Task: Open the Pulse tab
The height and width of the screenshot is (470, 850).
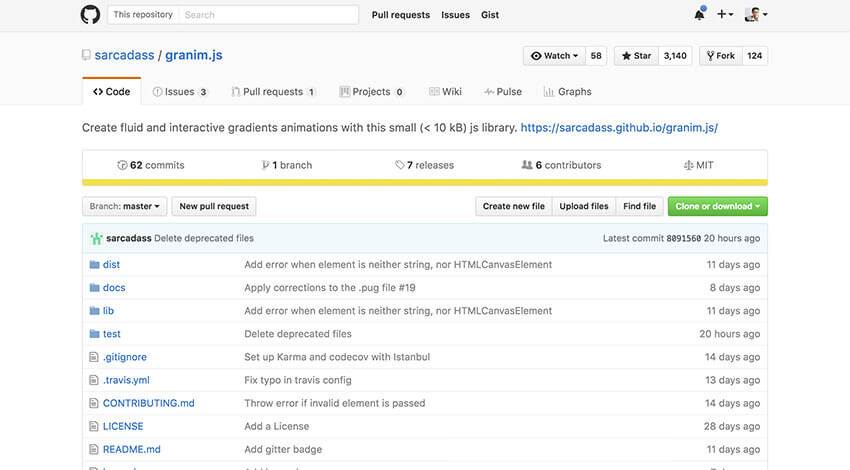Action: 503,92
